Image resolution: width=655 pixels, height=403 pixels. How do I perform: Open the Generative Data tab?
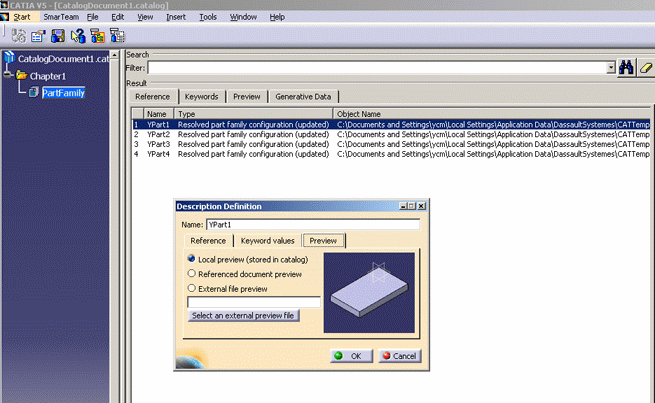[x=302, y=97]
